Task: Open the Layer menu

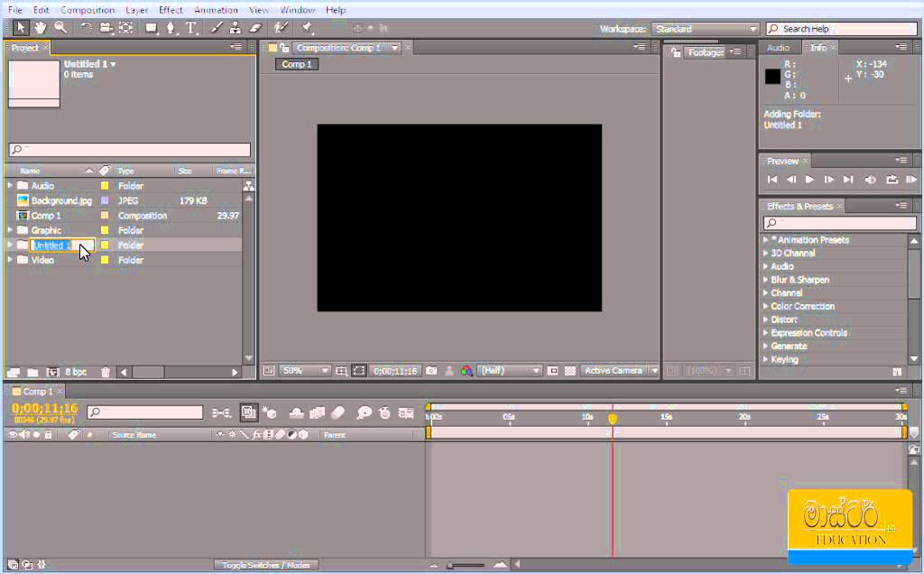Action: (x=136, y=10)
